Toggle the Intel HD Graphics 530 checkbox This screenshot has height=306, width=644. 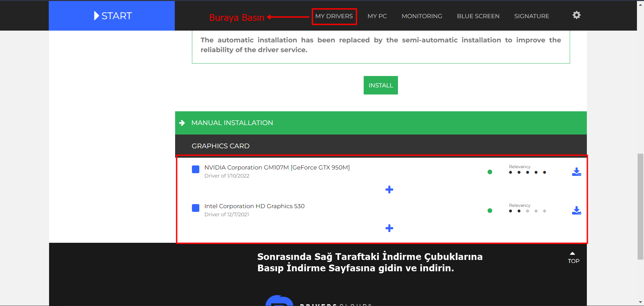(196, 208)
